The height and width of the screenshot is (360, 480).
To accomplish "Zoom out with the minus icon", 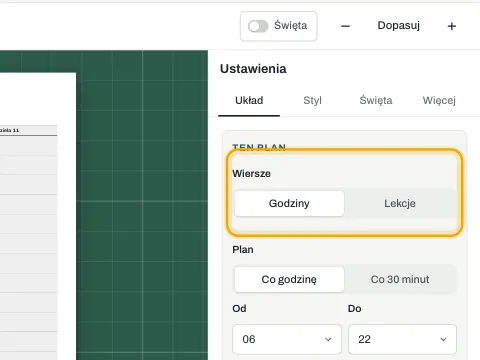I will click(x=345, y=26).
